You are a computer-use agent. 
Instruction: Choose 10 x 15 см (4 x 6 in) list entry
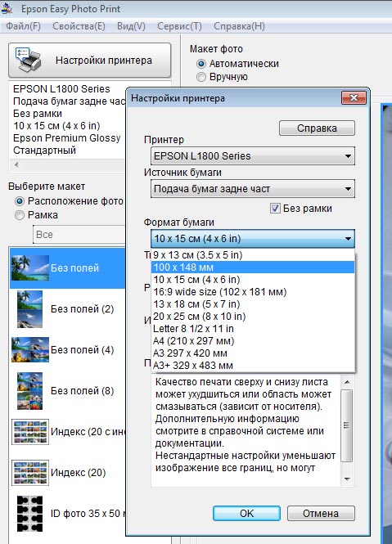click(x=253, y=280)
